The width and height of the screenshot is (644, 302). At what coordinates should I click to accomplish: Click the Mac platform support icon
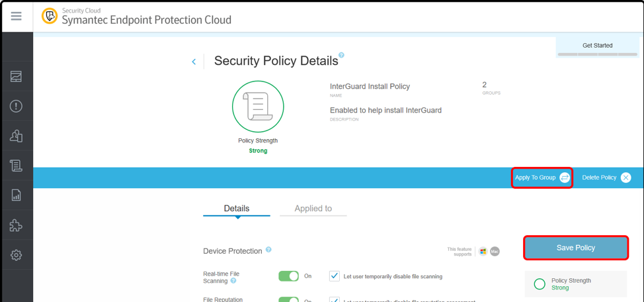coord(495,251)
